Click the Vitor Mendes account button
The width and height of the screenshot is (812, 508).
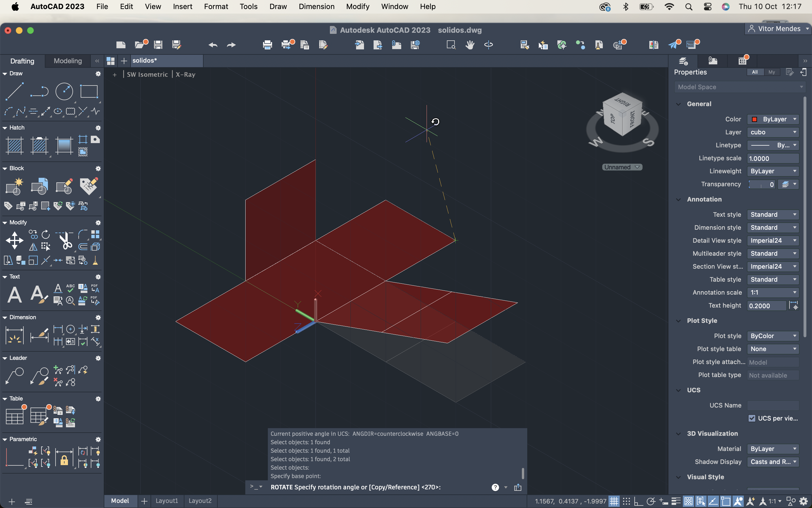pyautogui.click(x=778, y=29)
